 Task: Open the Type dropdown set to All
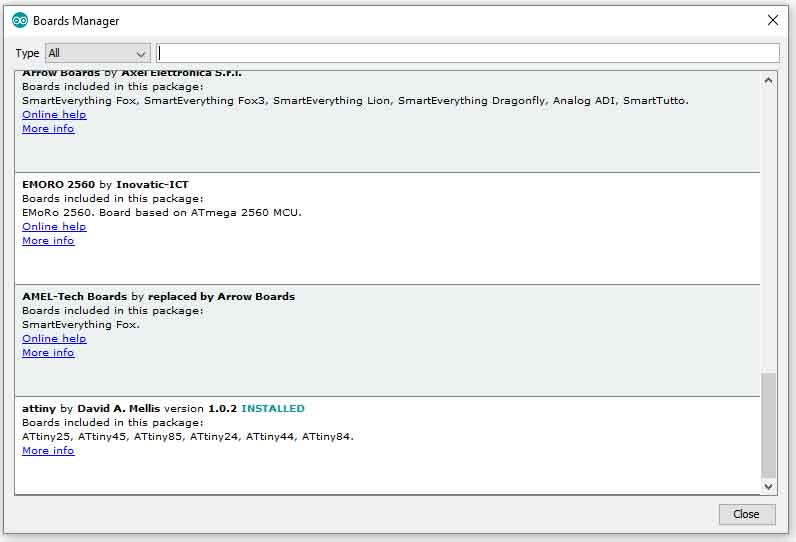click(x=97, y=53)
